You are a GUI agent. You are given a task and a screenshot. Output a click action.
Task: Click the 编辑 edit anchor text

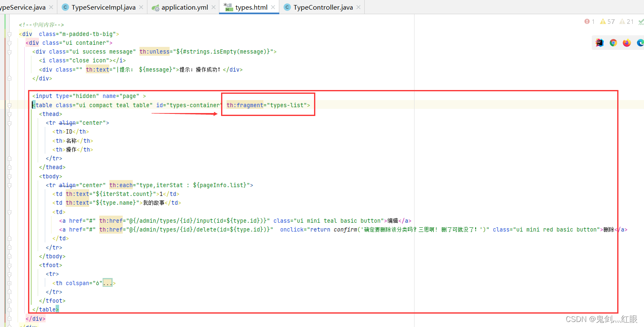tap(393, 221)
